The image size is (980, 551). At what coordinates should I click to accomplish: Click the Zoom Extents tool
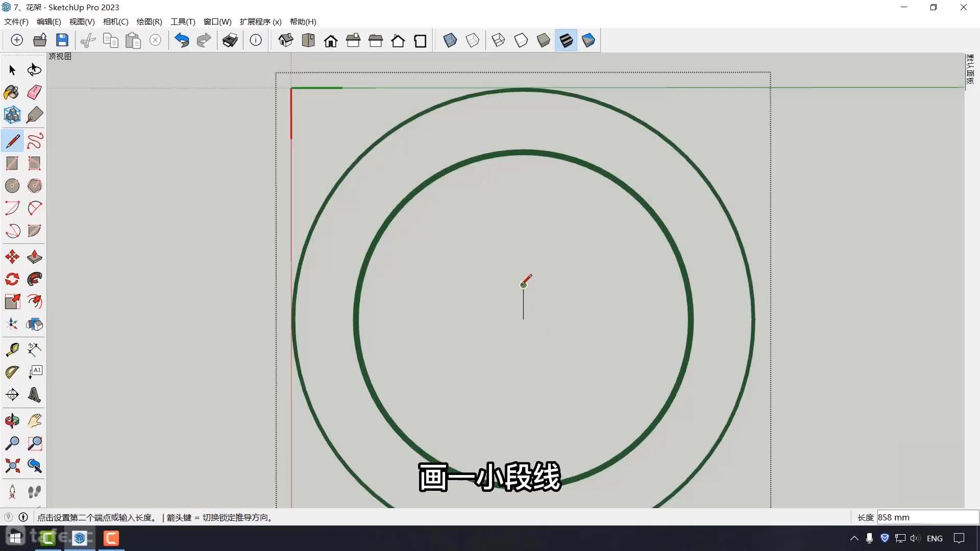click(12, 465)
